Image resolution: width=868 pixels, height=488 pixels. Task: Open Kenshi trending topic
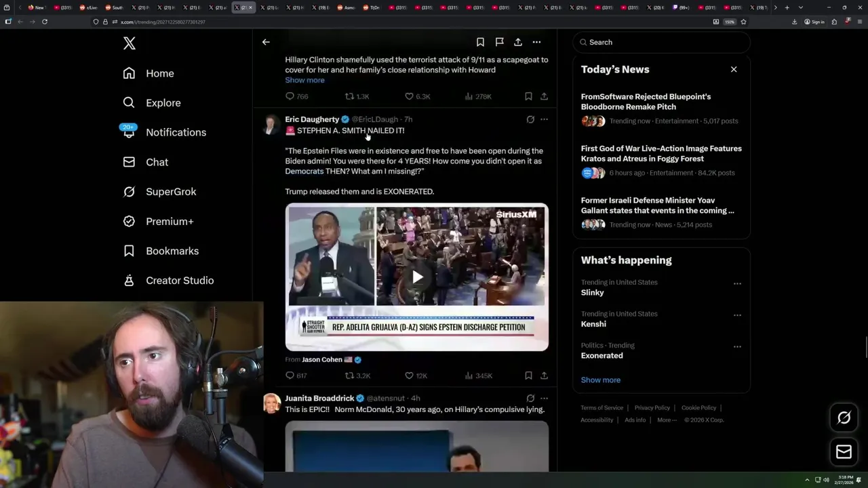593,324
